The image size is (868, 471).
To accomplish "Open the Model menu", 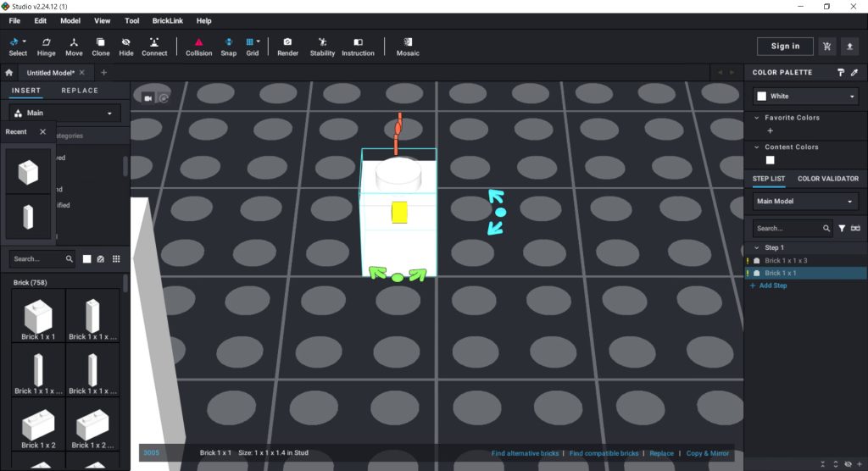I will (70, 21).
